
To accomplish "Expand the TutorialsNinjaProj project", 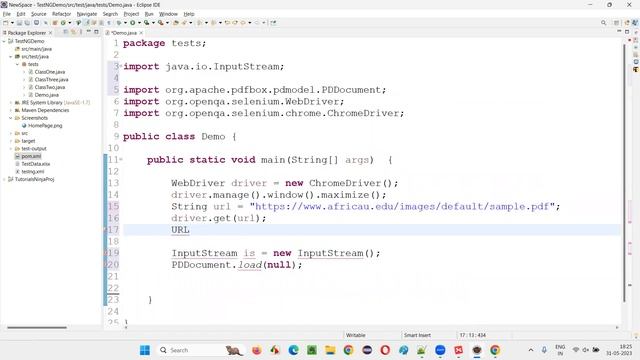I will [x=4, y=179].
